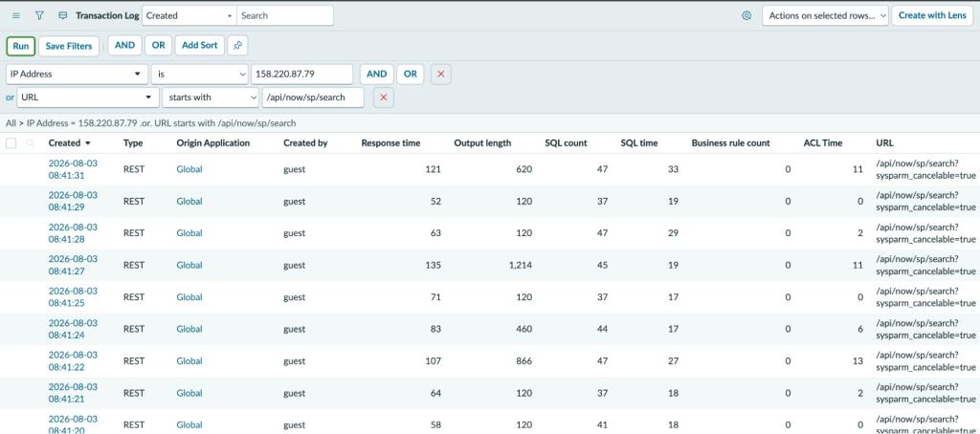This screenshot has height=434, width=980.
Task: Click the Save Filters button
Action: coord(69,46)
